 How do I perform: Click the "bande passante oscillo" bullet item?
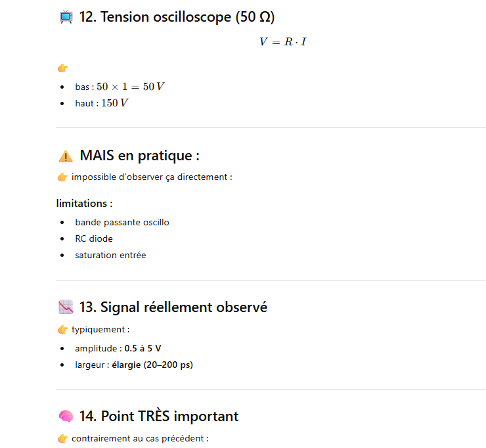click(122, 222)
